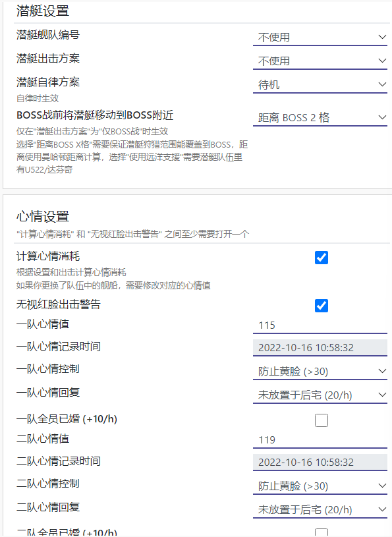Enable the 一队全员已婚 (+10/h) checkbox
This screenshot has height=537, width=392.
tap(321, 420)
